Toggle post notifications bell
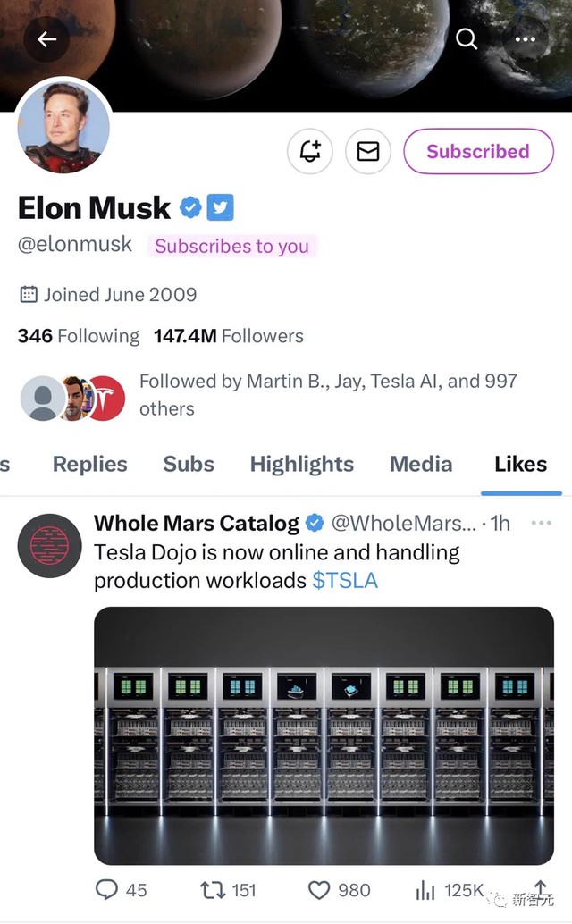This screenshot has height=924, width=572. [310, 152]
